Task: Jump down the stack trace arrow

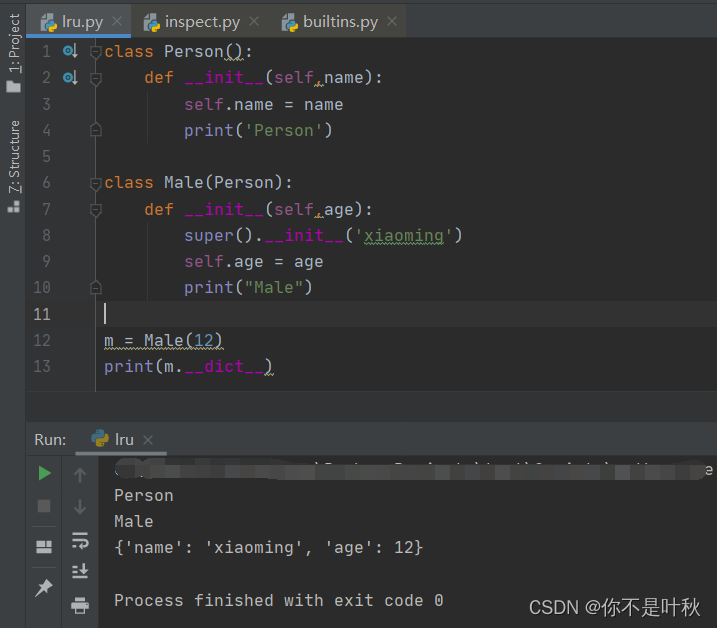Action: [x=80, y=507]
